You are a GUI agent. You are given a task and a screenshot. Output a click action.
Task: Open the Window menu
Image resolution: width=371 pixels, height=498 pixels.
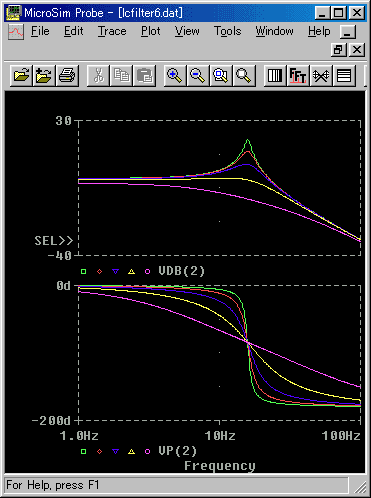(x=275, y=31)
